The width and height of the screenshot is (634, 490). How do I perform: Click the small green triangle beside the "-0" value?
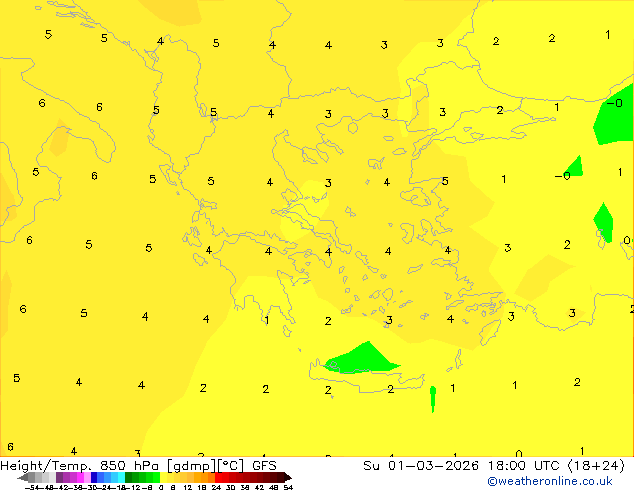575,167
